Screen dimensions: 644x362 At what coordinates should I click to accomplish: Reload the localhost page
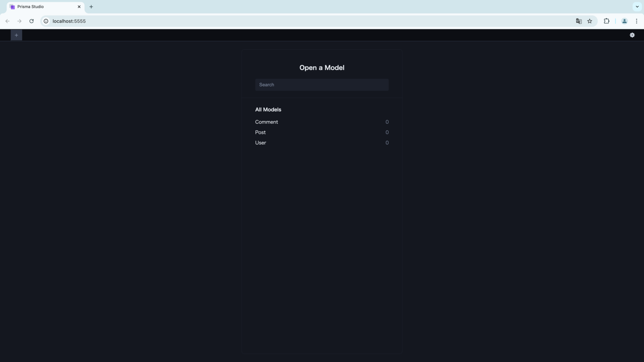coord(32,21)
